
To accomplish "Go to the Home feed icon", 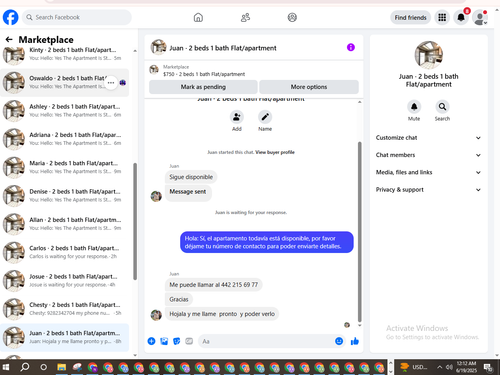I will pos(198,17).
